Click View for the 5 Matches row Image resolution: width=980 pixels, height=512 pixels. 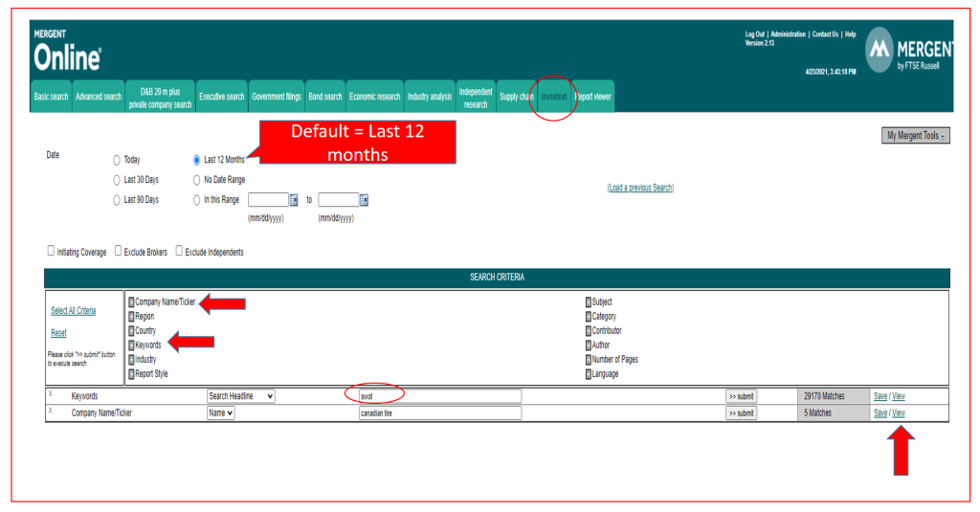click(899, 413)
